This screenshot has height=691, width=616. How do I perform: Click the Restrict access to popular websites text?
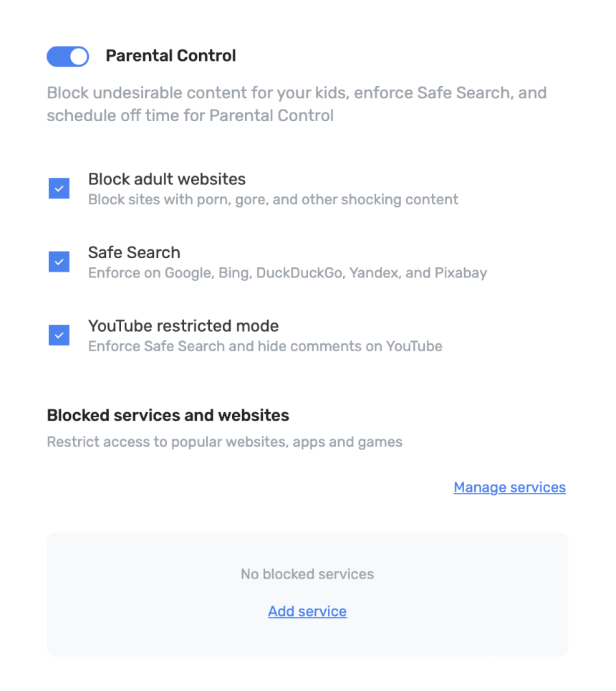click(224, 442)
